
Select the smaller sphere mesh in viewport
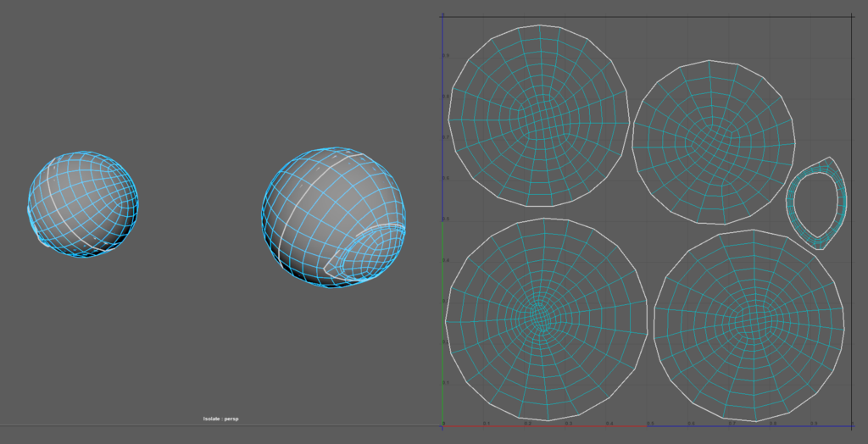[83, 203]
